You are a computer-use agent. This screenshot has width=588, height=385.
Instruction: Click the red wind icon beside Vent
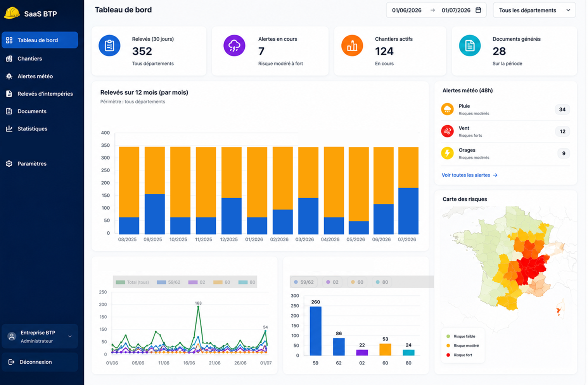(447, 131)
